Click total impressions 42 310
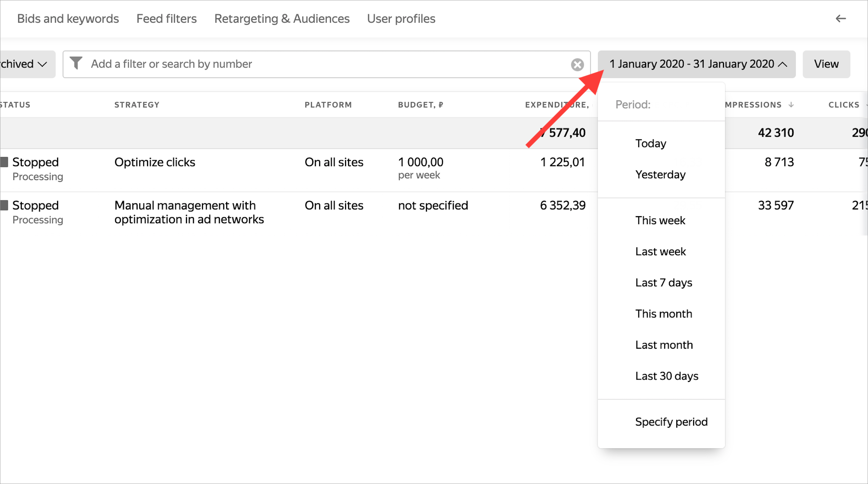The height and width of the screenshot is (484, 868). (776, 133)
